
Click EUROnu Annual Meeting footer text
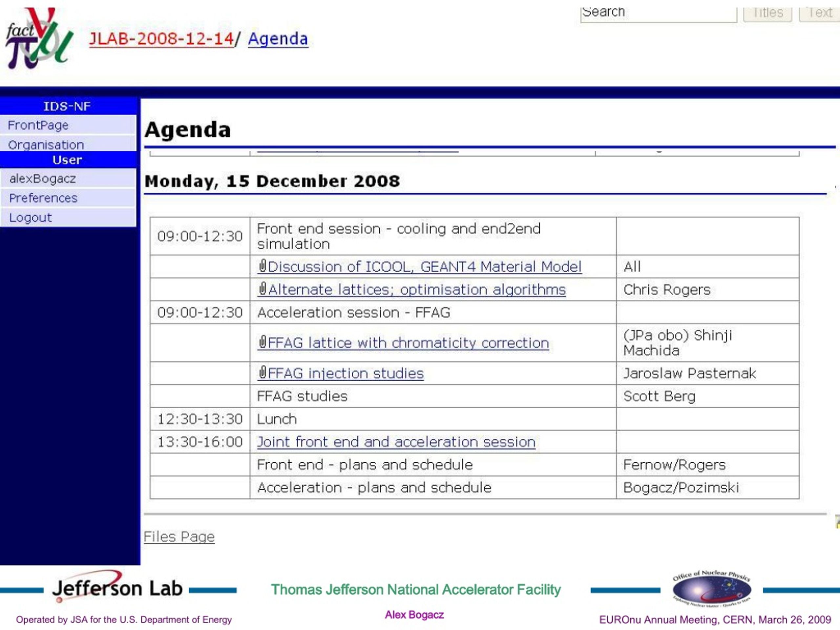(x=715, y=620)
